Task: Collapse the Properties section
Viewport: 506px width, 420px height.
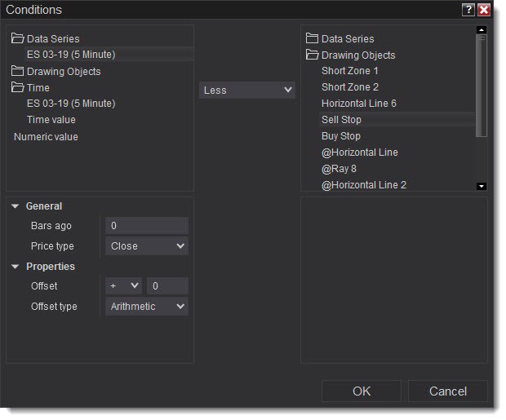Action: pyautogui.click(x=16, y=267)
